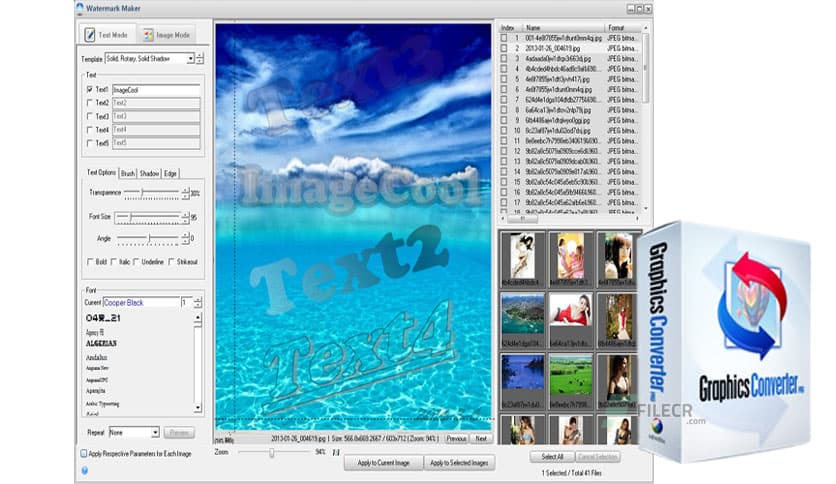Open the Text Options tab

pos(101,173)
